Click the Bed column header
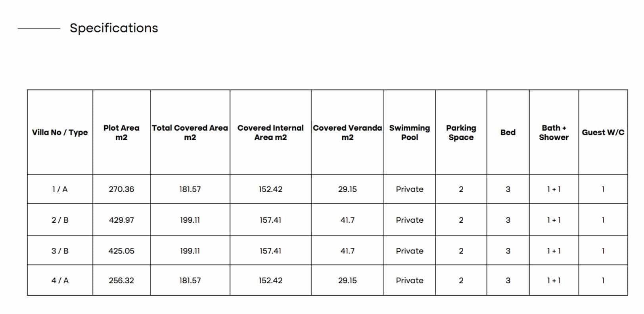This screenshot has width=644, height=314. click(x=508, y=133)
